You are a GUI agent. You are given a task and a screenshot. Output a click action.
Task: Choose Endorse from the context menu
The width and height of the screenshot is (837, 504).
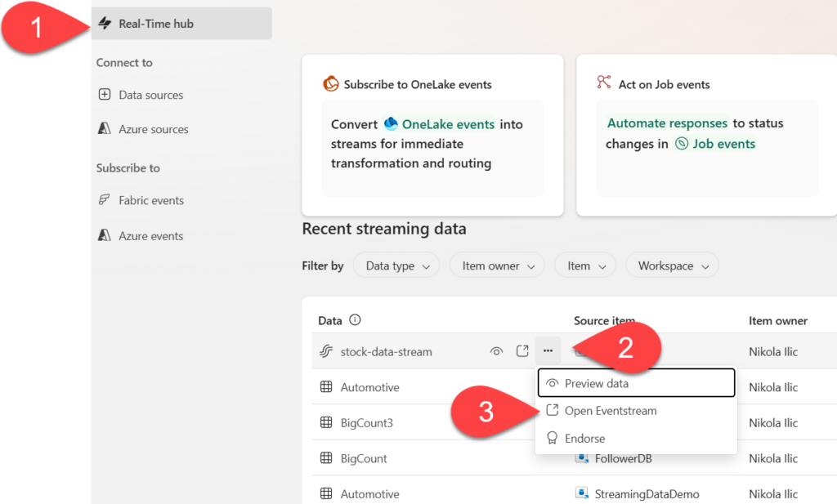[584, 439]
